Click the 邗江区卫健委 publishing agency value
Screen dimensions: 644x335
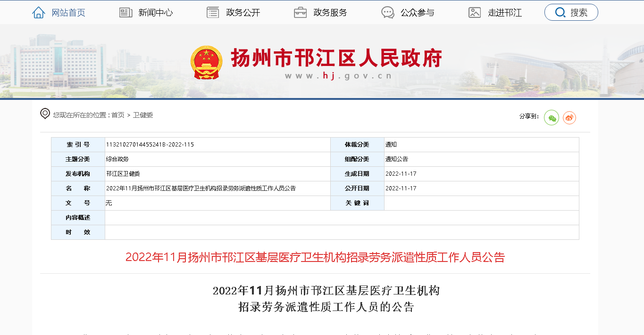[x=123, y=174]
